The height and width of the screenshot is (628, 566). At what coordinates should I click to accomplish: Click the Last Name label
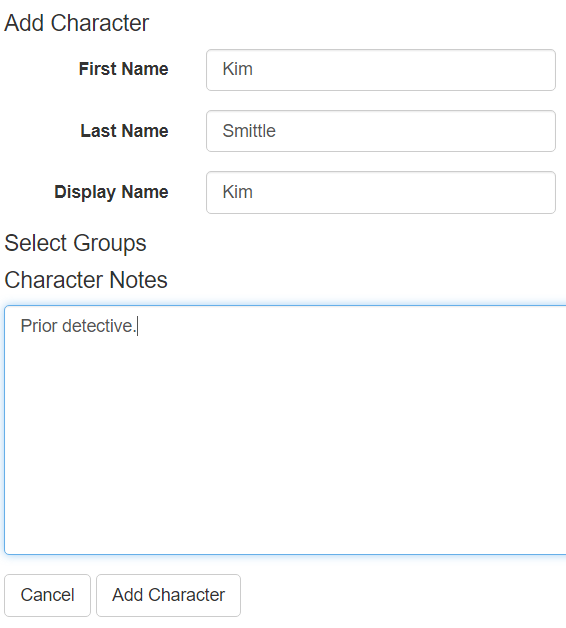pyautogui.click(x=124, y=131)
